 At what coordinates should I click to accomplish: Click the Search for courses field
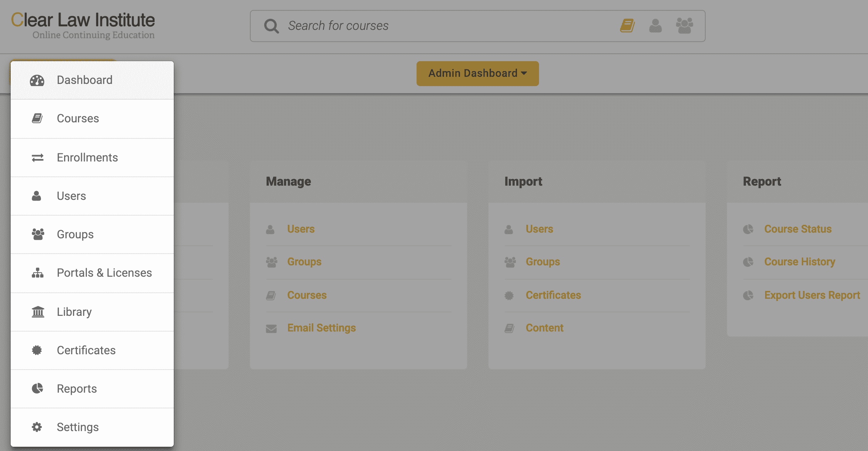click(477, 26)
